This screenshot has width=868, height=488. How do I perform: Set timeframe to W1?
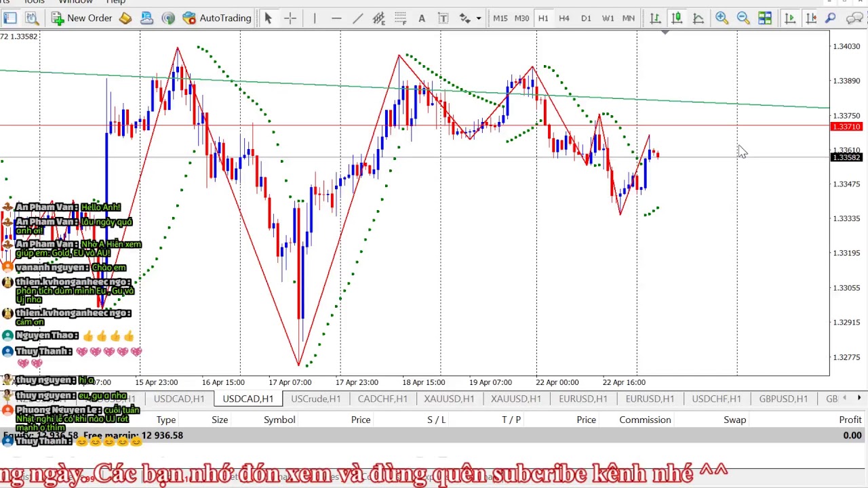[x=608, y=18]
